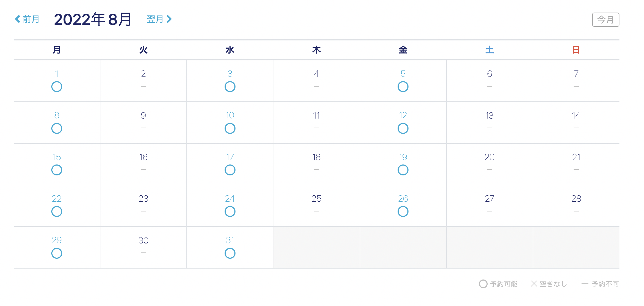Viewport: 644px width, 306px height.
Task: Click the circle icon under August 19
Action: coord(403,170)
